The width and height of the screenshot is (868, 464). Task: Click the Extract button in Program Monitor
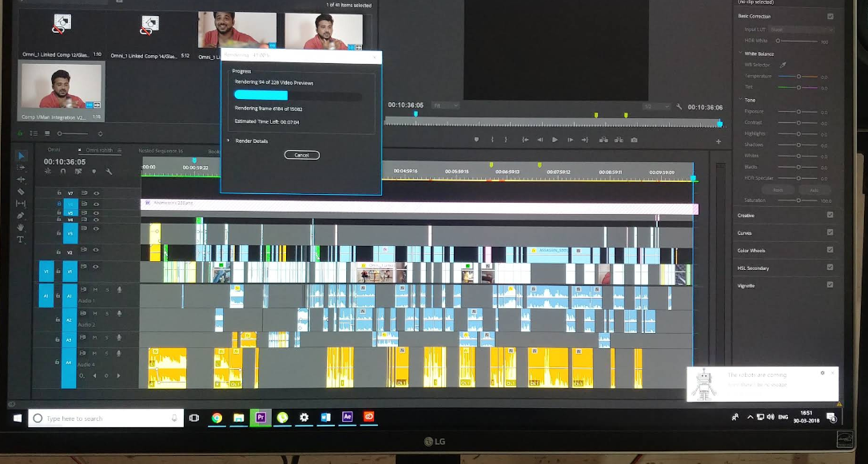click(619, 140)
